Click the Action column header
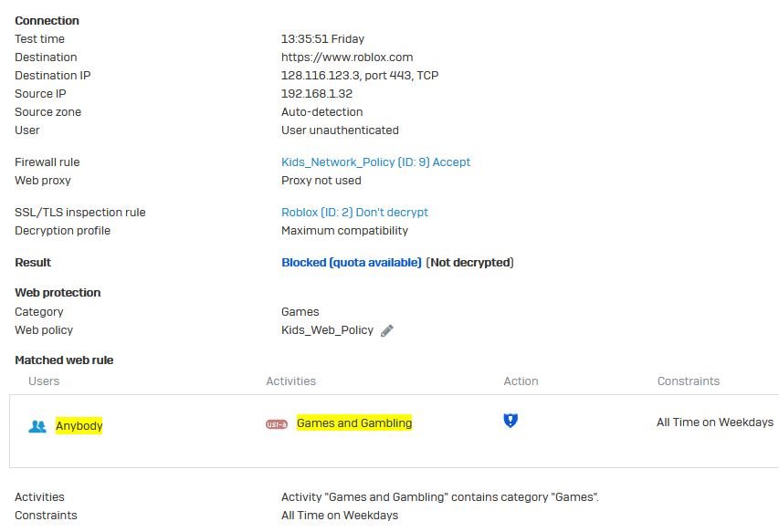This screenshot has height=532, width=779. 521,381
